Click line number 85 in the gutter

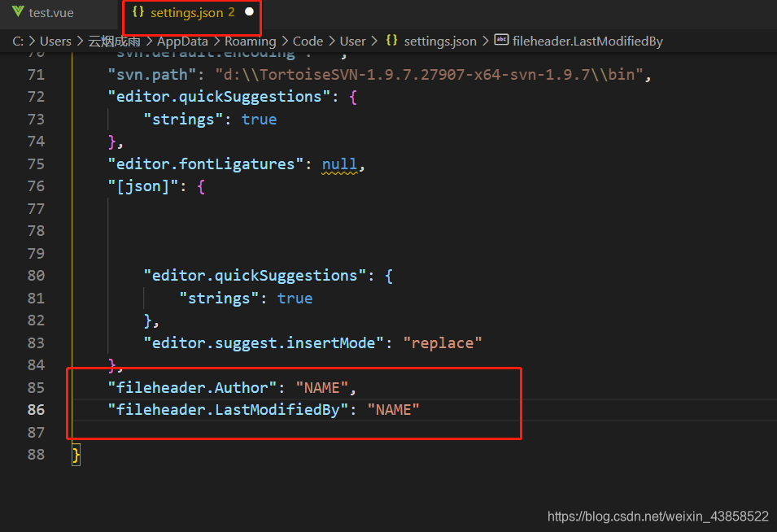tap(36, 387)
